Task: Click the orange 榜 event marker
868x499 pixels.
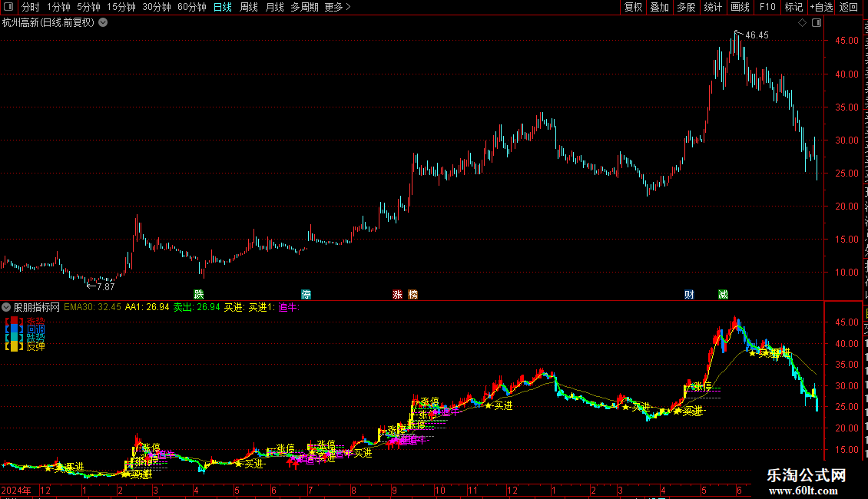Action: [x=413, y=294]
